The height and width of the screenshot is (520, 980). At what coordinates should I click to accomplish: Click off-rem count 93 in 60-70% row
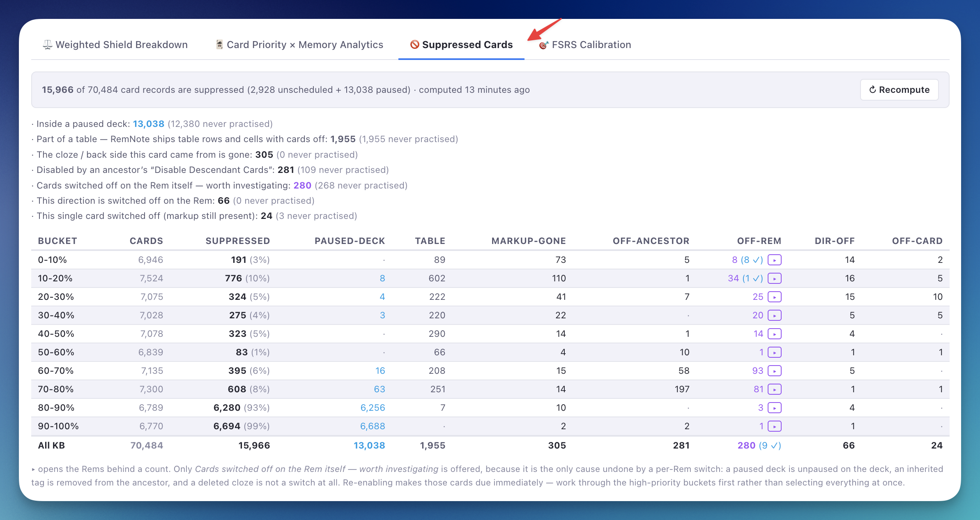coord(758,371)
